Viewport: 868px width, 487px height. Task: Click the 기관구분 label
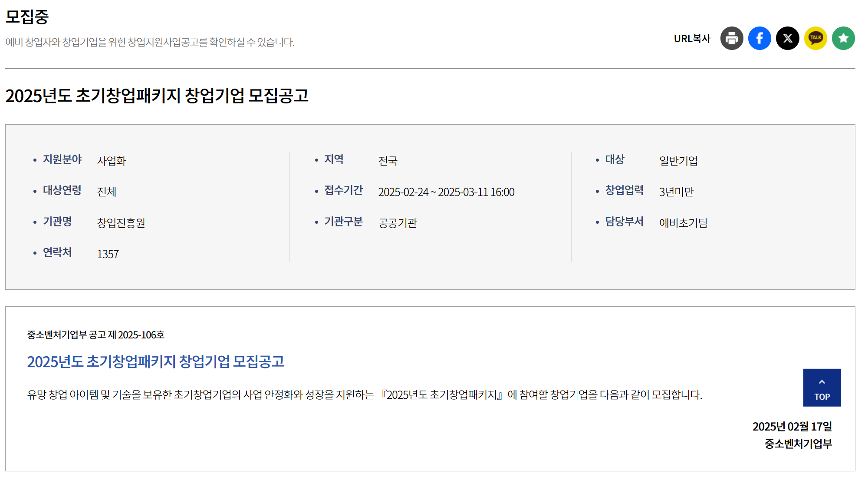(343, 222)
